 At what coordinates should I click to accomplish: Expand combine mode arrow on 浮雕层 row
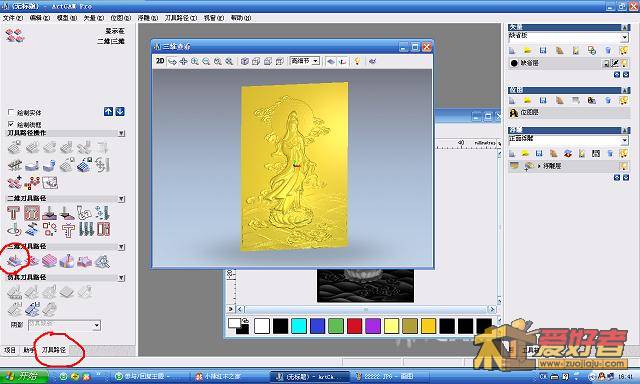coord(539,166)
